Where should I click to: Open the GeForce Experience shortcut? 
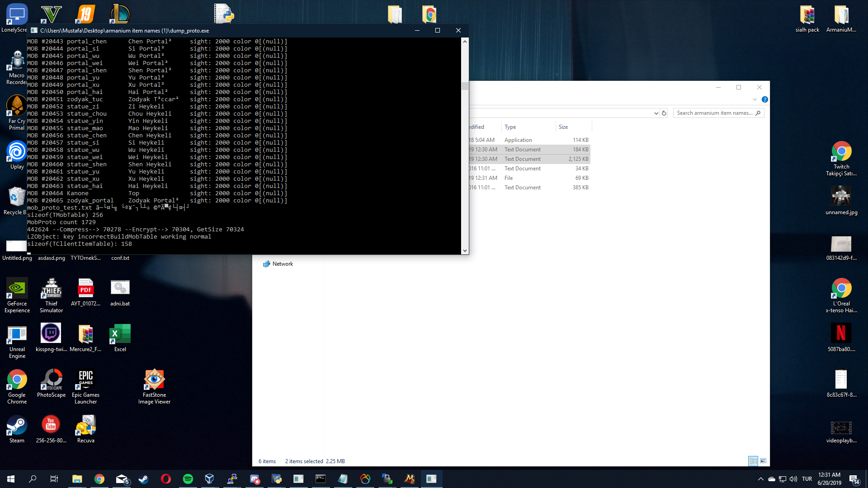point(17,295)
